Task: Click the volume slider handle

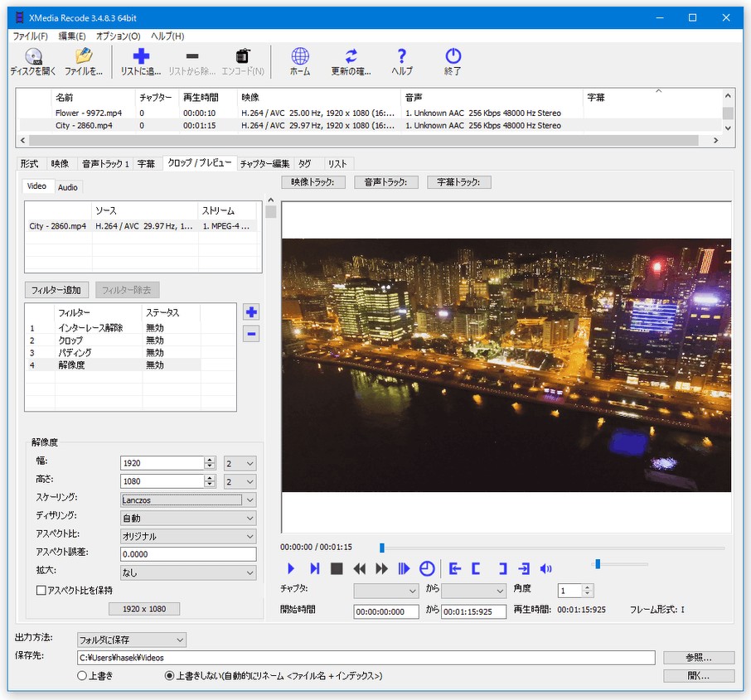Action: (x=598, y=564)
